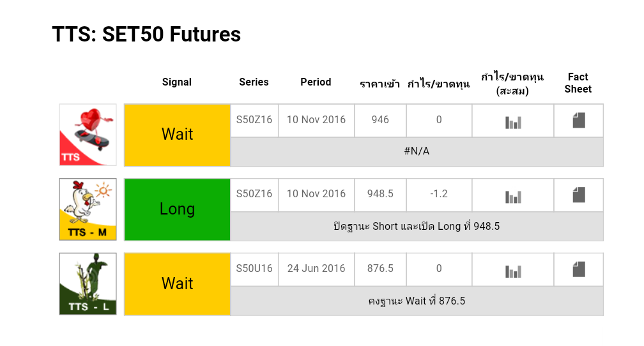Open the TTS - M Fact Sheet document icon

coord(579,195)
